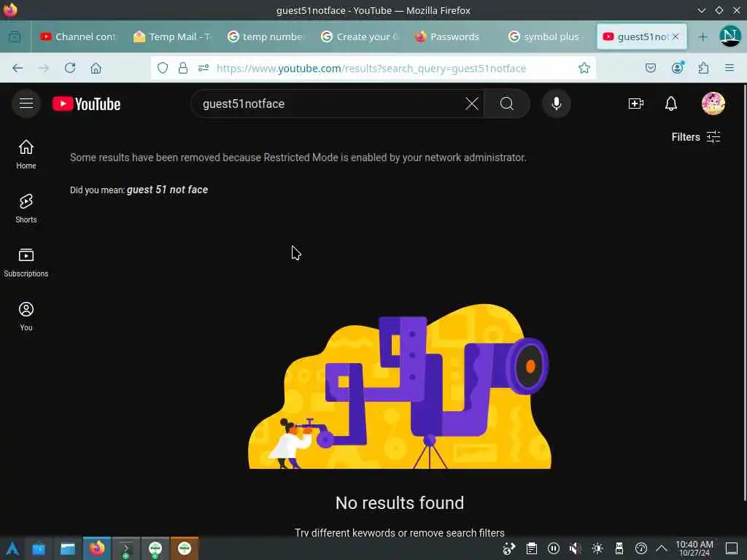
Task: Switch to the symbol plus tab
Action: 546,36
